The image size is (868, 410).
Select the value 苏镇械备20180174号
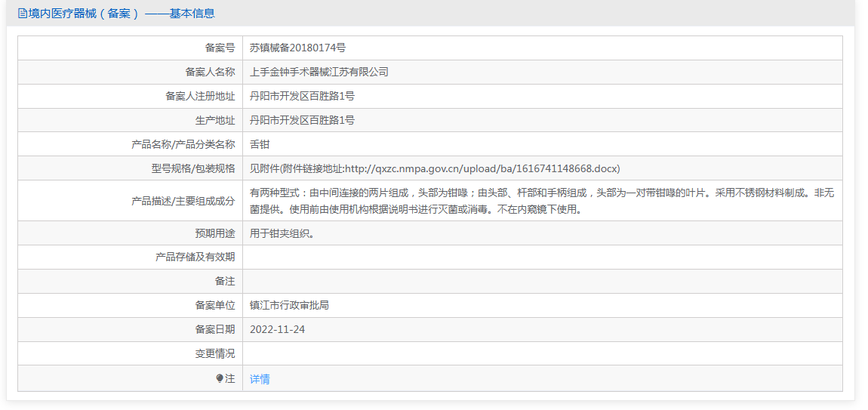coord(298,48)
